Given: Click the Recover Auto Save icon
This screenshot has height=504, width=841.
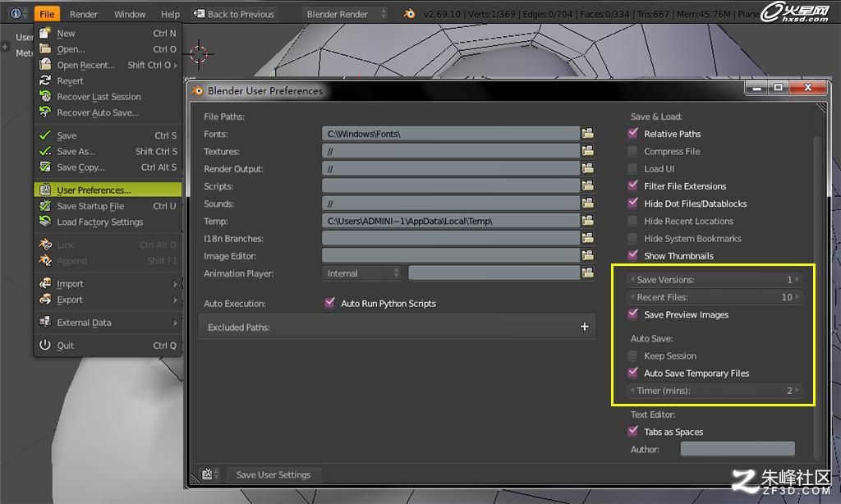Looking at the screenshot, I should (46, 112).
